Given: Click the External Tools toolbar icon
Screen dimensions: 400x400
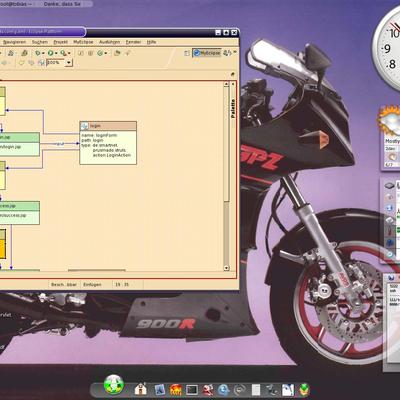Looking at the screenshot, I should coord(63,53).
